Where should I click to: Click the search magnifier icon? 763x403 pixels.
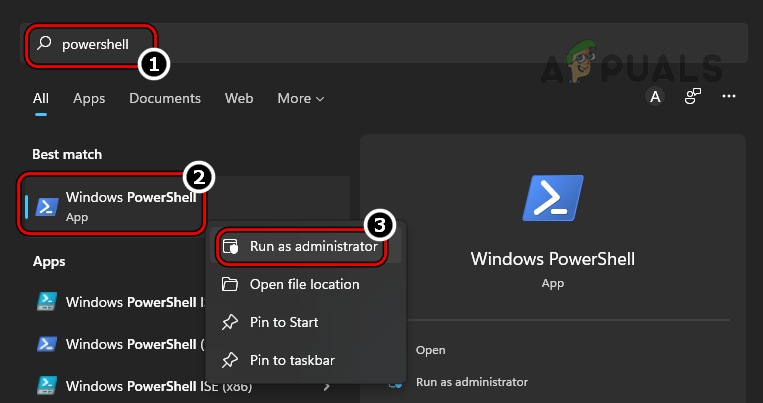tap(44, 44)
